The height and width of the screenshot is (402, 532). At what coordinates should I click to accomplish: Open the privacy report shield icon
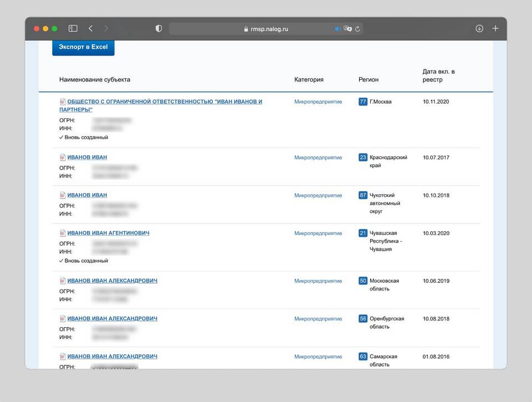[x=158, y=29]
